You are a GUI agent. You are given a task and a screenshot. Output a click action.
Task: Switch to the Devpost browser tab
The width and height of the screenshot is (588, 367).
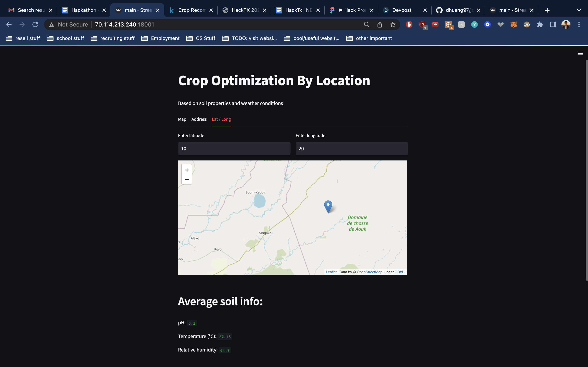point(402,10)
